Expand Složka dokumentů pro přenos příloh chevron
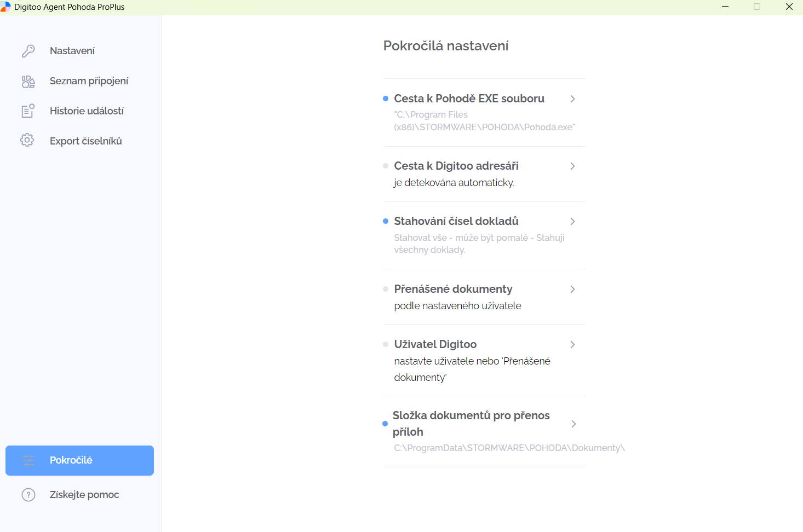Screen dimensions: 803x532 click(573, 424)
